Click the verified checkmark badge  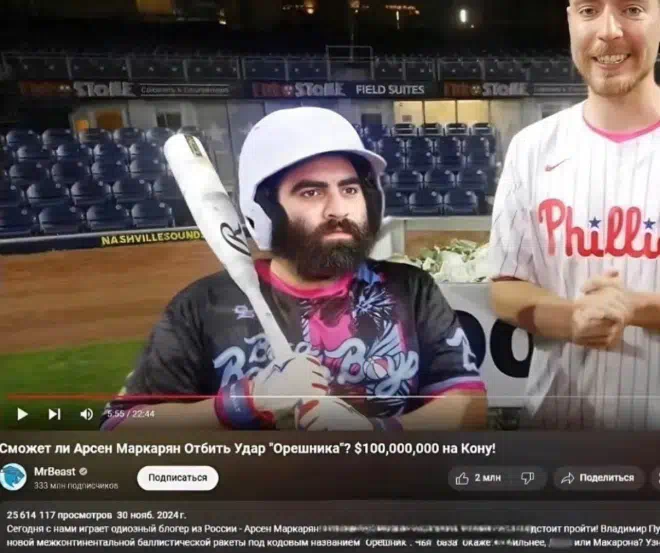click(x=83, y=471)
